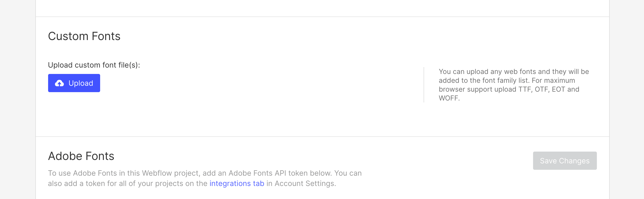
Task: Click the upload custom font file(s) label
Action: click(94, 65)
